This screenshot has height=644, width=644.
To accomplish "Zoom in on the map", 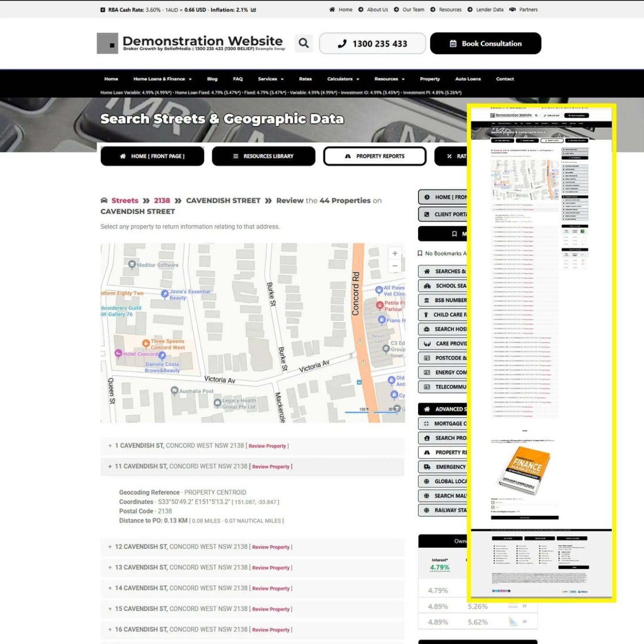I will [395, 253].
